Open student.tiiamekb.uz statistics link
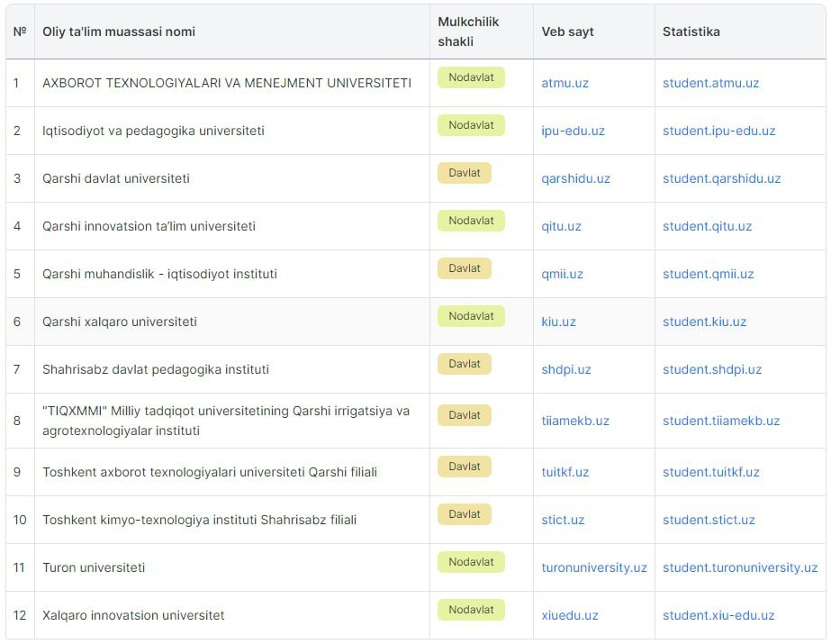The height and width of the screenshot is (644, 831). point(721,421)
